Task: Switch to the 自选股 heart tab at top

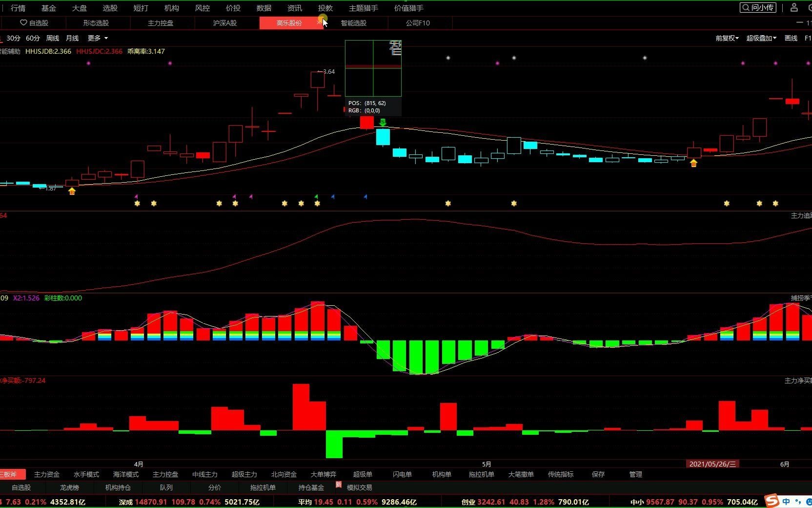Action: 34,23
